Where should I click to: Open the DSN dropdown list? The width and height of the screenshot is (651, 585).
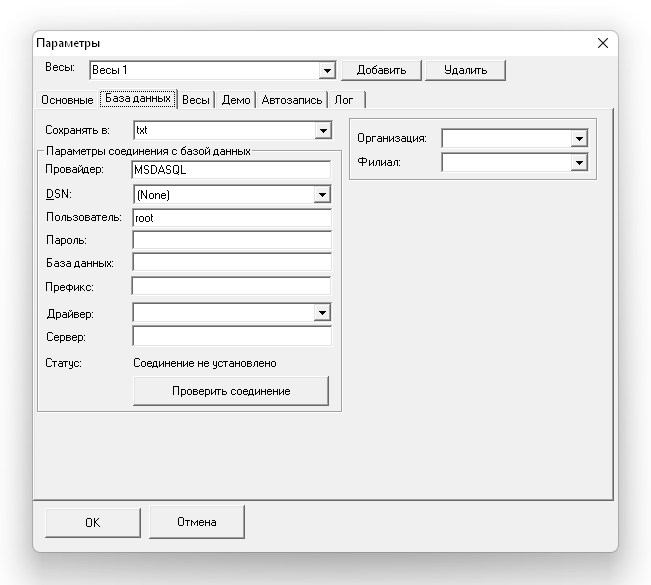pyautogui.click(x=322, y=195)
